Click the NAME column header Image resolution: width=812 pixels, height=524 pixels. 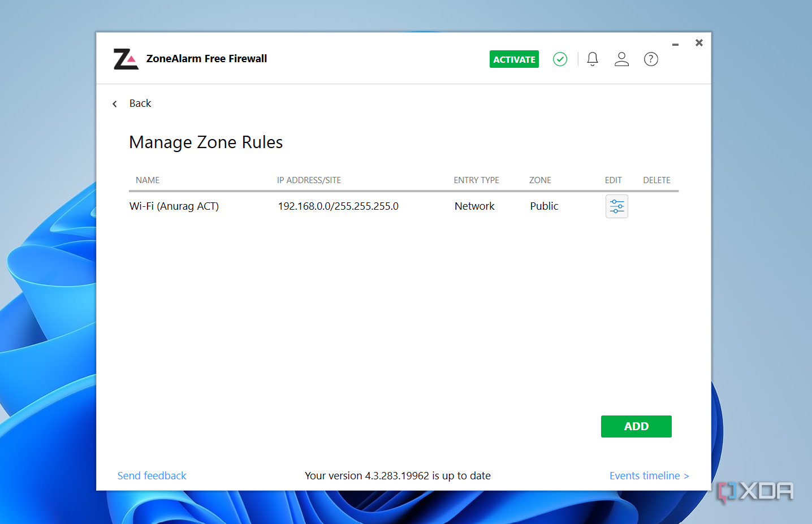148,180
